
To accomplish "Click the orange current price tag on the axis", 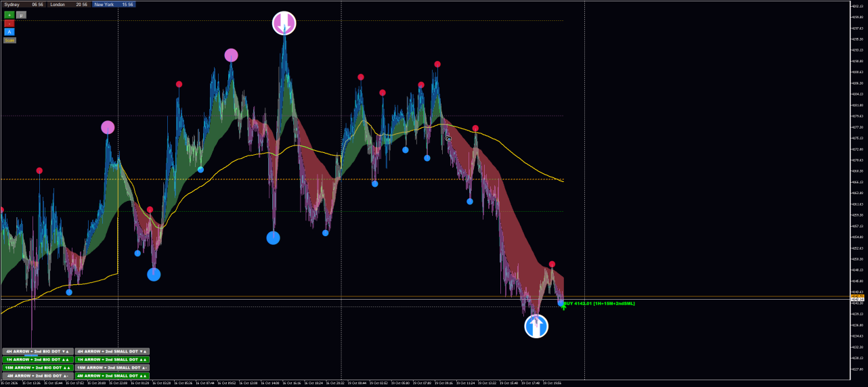I will 857,296.
